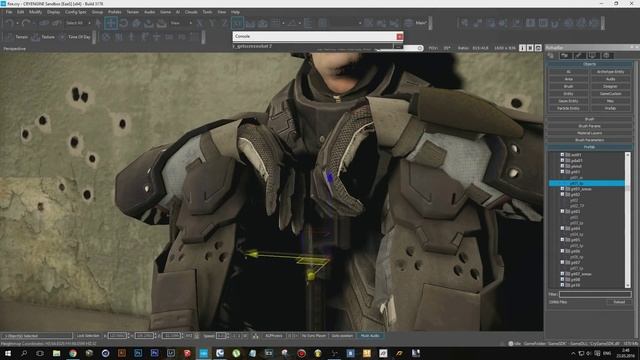Open Google Chrome from the taskbar
This screenshot has width=640, height=360.
73,353
